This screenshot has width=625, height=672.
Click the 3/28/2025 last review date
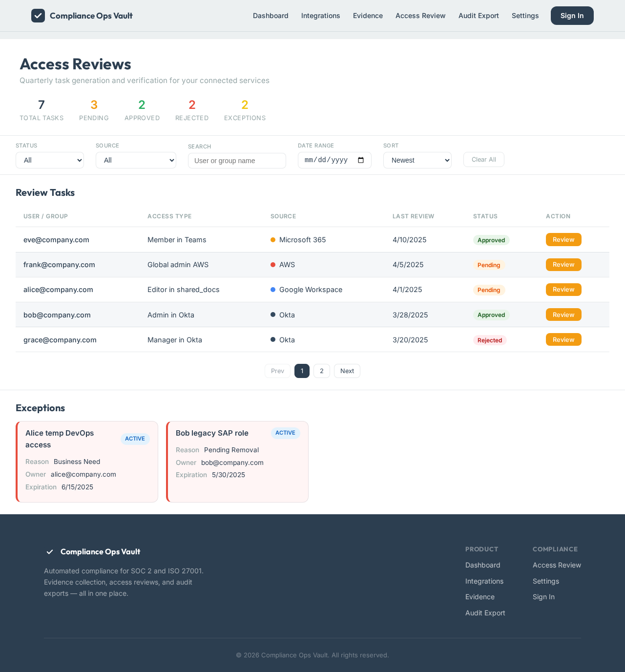pos(410,315)
